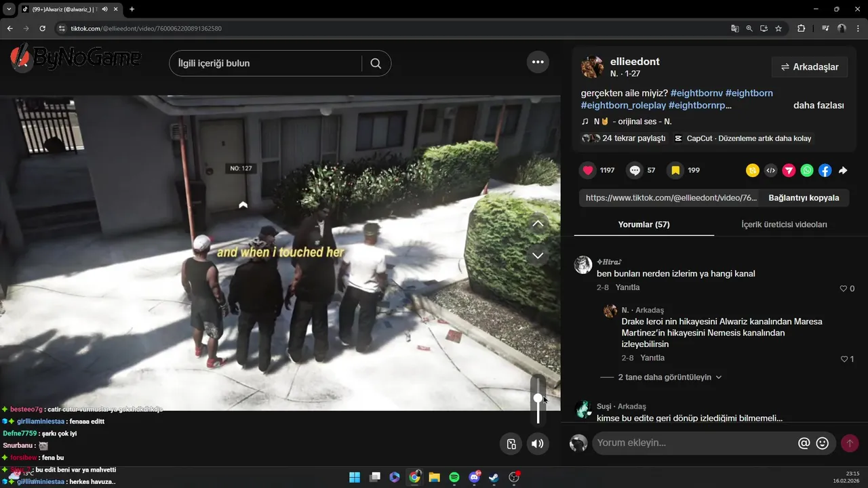Toggle the video volume speaker button

coord(538,444)
